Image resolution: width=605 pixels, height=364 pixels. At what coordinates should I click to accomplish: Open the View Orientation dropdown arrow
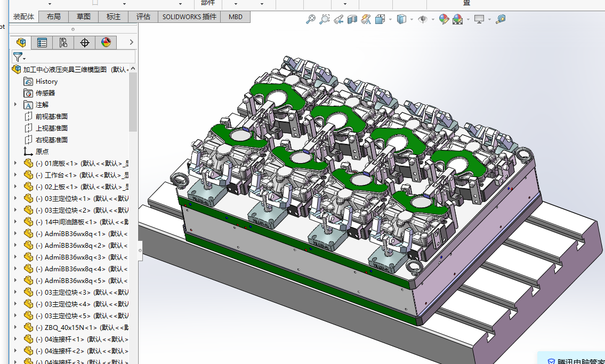coord(390,20)
